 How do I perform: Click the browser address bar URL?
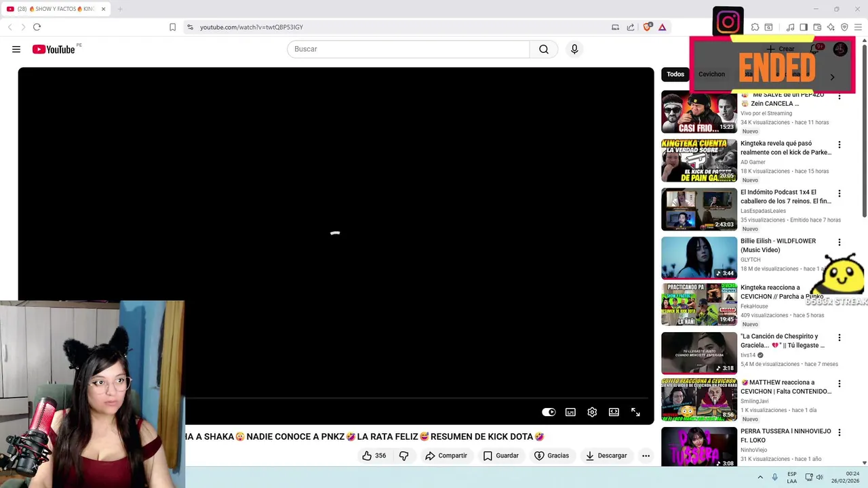pos(252,27)
